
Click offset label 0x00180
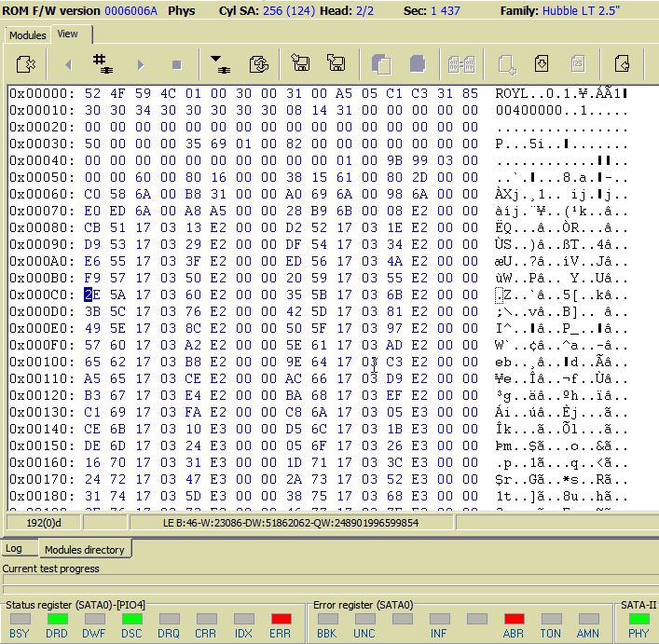(x=42, y=496)
